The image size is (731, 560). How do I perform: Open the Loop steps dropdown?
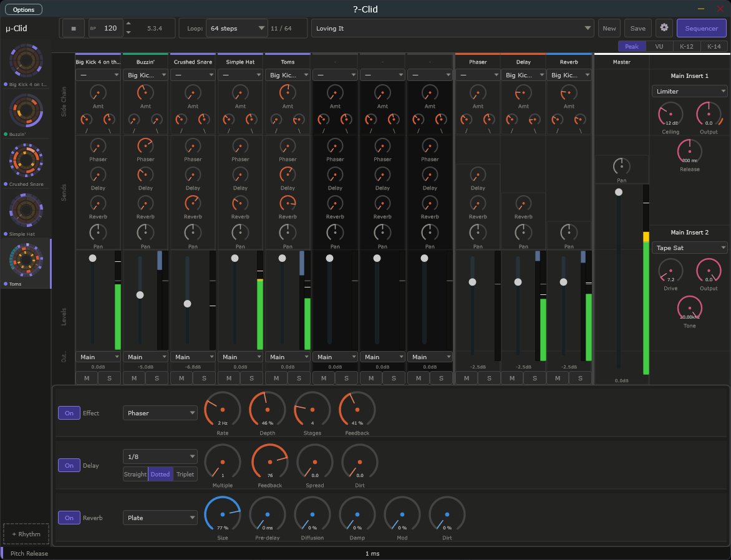[237, 29]
